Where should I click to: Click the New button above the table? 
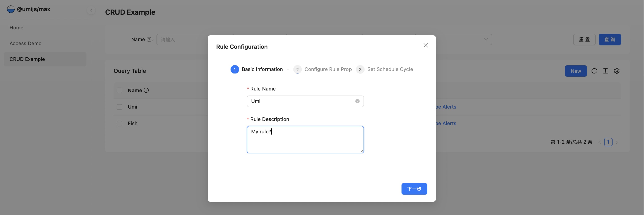click(x=576, y=71)
